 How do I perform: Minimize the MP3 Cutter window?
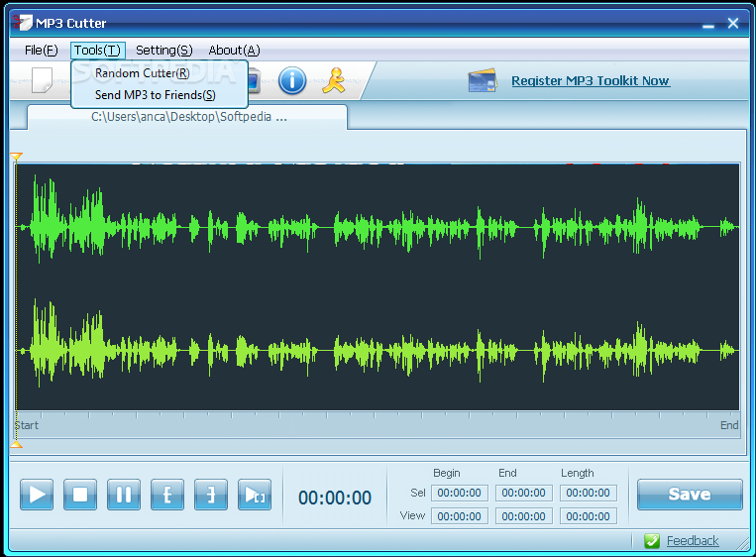pos(708,24)
